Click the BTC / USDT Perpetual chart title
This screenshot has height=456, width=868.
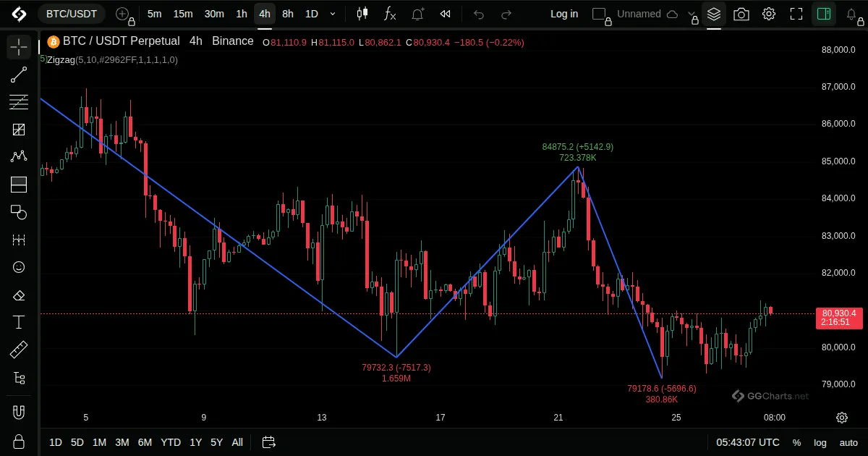[121, 41]
